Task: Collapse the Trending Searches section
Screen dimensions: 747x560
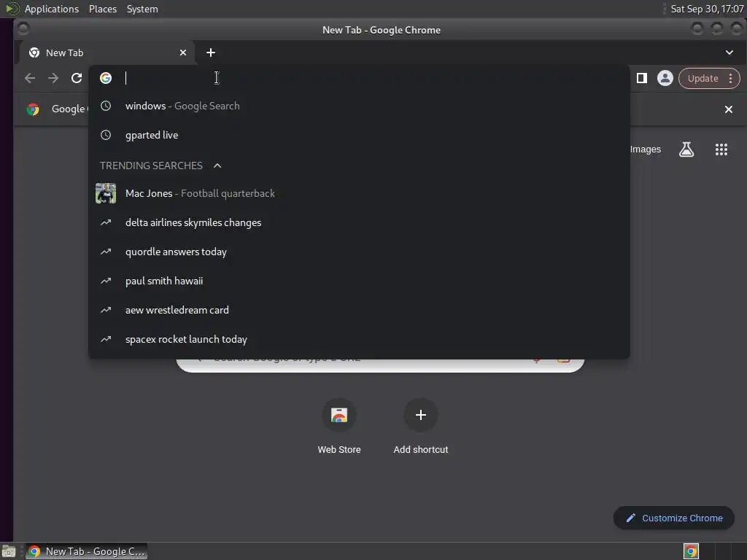Action: 217,166
